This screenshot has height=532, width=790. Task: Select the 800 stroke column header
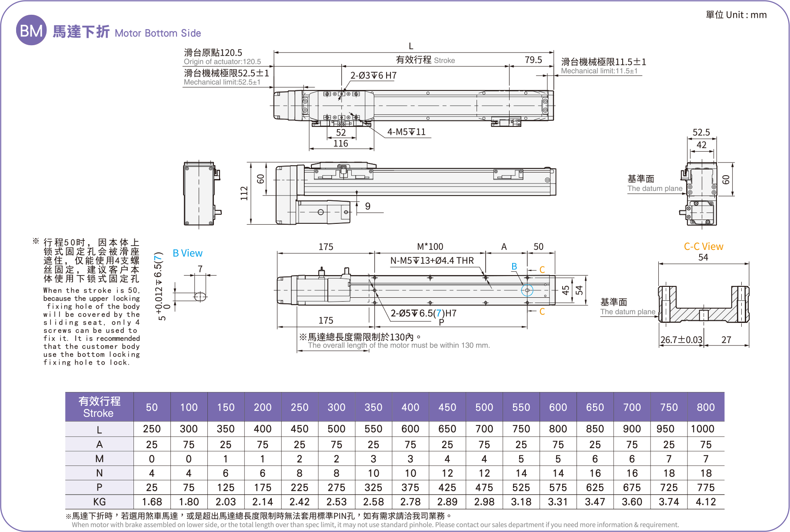[706, 407]
